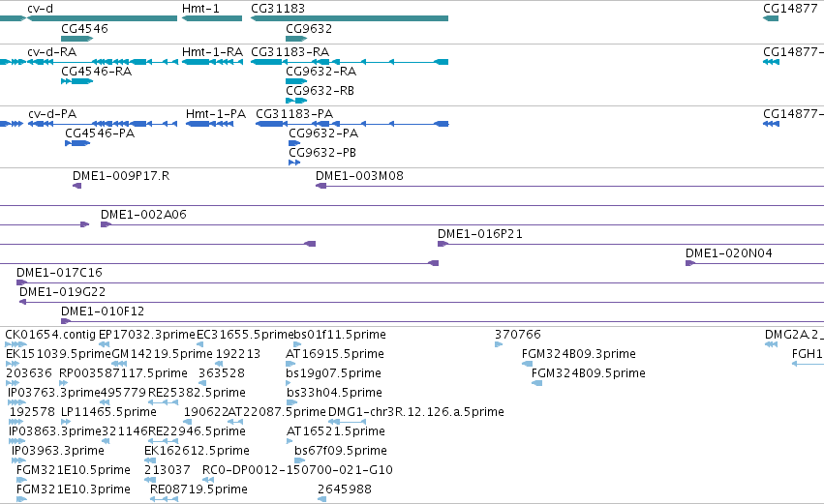824x504 pixels.
Task: Select EST EK162612.5prime
Action: (x=150, y=460)
